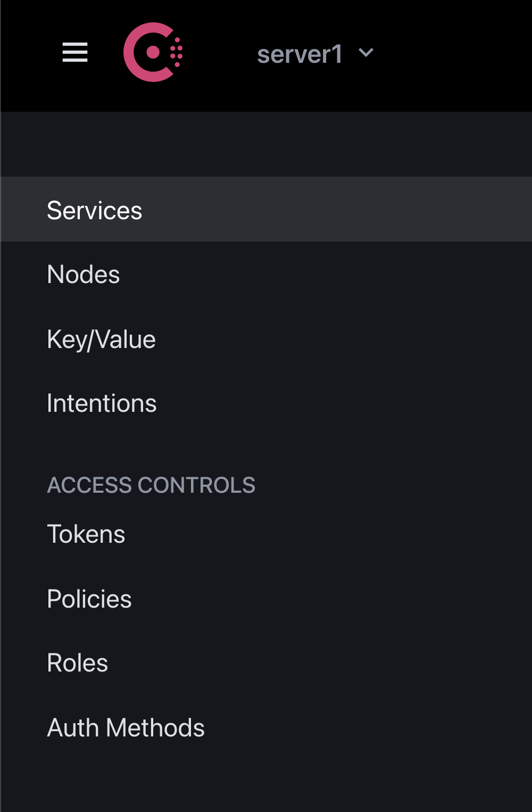Choose Key/Value from the navigation list
Image resolution: width=532 pixels, height=812 pixels.
point(101,339)
